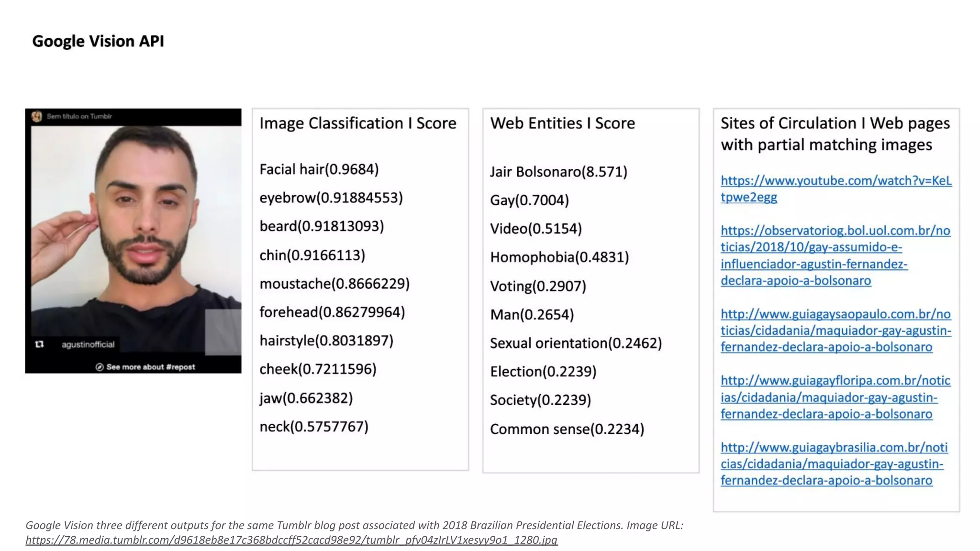Click the 'Image Classification I Score' heading
The height and width of the screenshot is (551, 980).
[x=357, y=123]
